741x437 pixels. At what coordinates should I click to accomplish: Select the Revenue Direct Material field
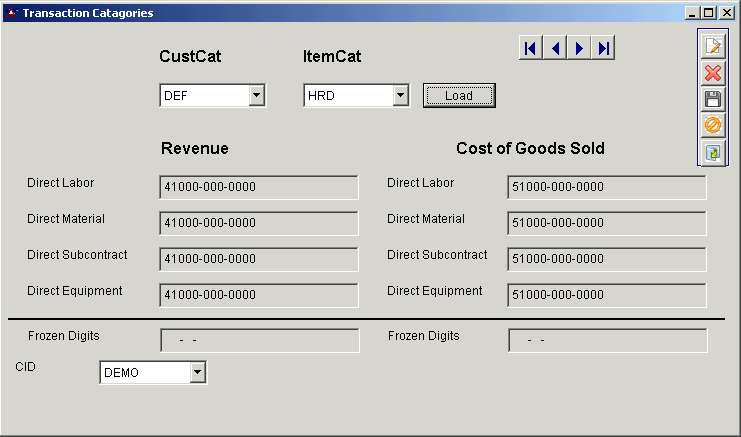258,223
